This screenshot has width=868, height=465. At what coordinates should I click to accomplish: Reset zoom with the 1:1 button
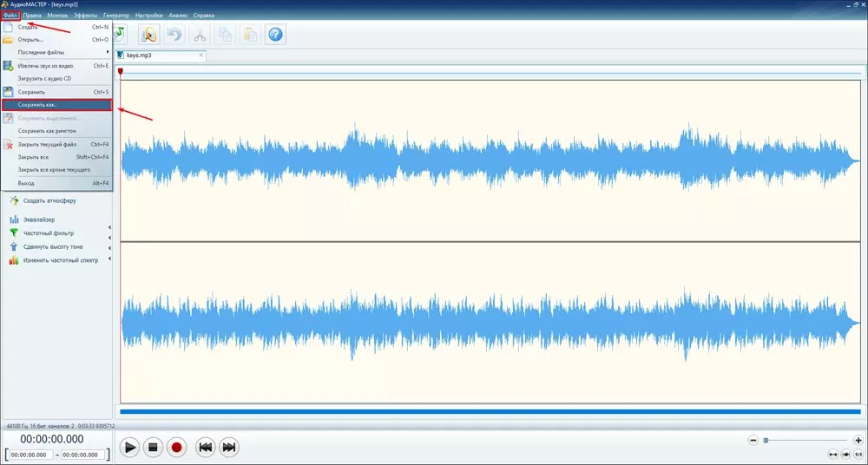tap(858, 454)
